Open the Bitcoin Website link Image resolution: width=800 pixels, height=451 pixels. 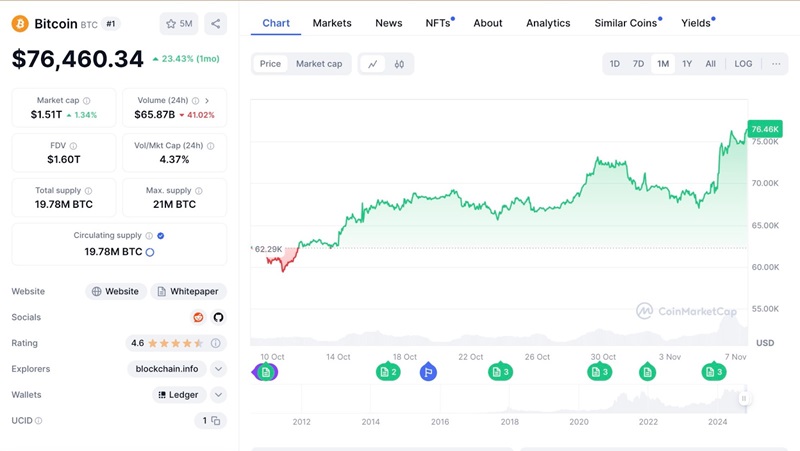pos(116,291)
